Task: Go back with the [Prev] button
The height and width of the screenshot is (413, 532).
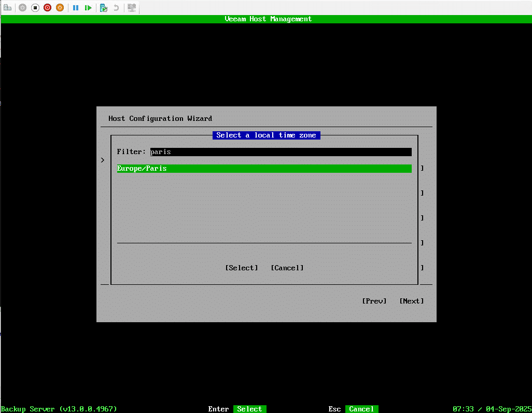Action: click(374, 301)
